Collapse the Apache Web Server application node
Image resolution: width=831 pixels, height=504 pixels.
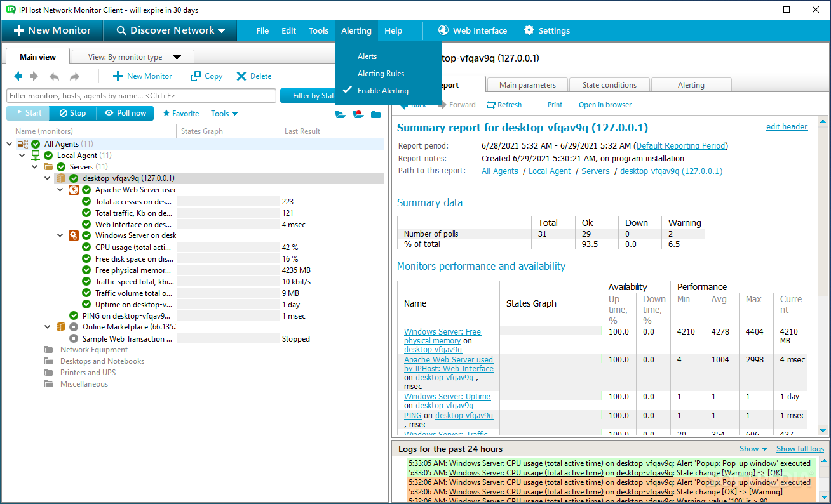tap(60, 190)
